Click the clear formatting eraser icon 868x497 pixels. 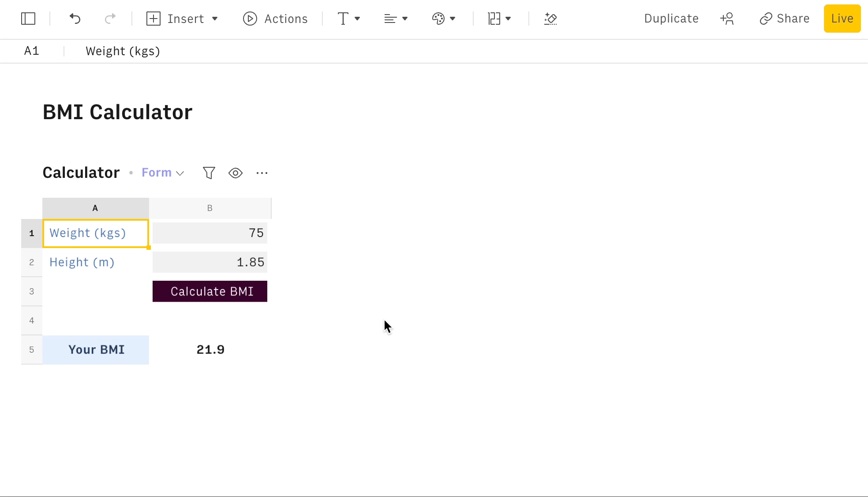pyautogui.click(x=550, y=19)
